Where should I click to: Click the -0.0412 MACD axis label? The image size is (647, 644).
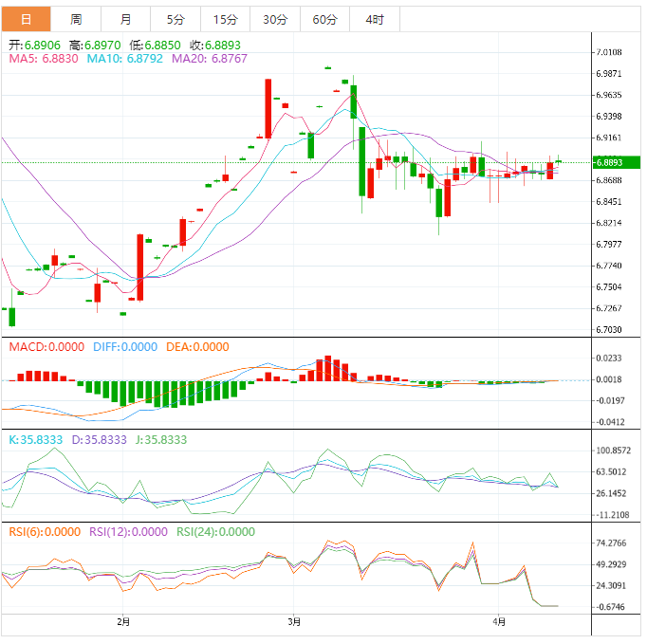(610, 422)
